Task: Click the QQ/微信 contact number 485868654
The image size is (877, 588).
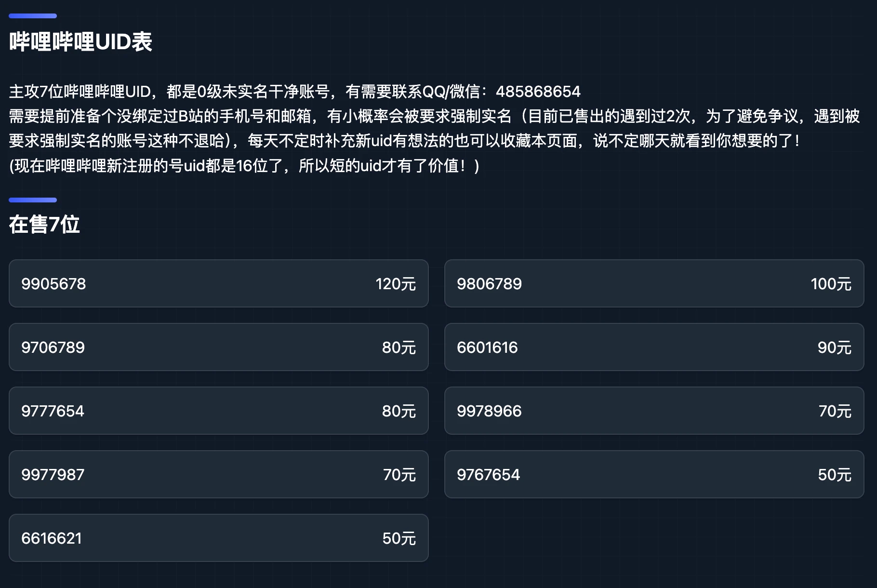Action: (538, 92)
